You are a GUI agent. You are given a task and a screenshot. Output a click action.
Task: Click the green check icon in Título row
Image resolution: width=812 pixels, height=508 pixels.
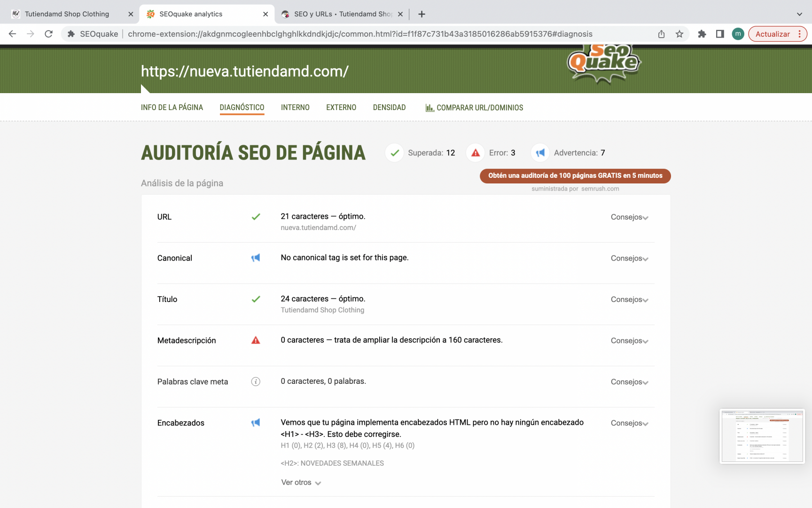256,299
